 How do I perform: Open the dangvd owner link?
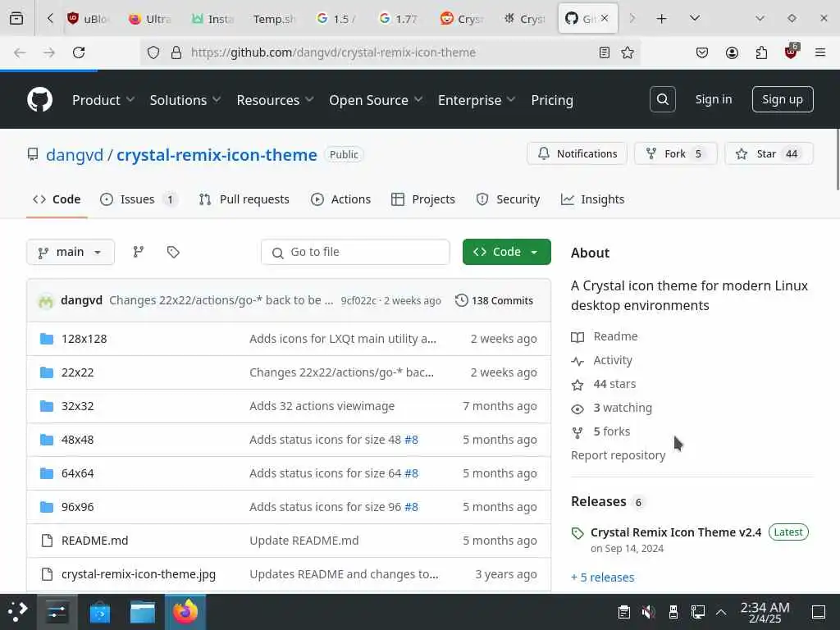pyautogui.click(x=75, y=155)
